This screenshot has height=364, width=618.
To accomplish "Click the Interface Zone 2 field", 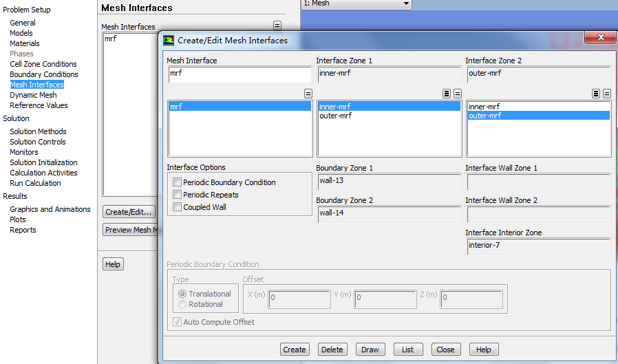I will 538,74.
